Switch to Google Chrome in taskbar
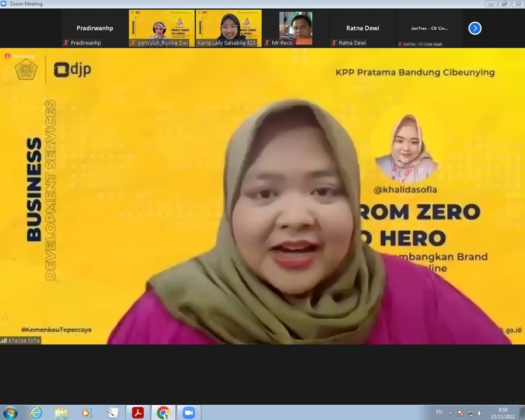The image size is (525, 420). [163, 412]
